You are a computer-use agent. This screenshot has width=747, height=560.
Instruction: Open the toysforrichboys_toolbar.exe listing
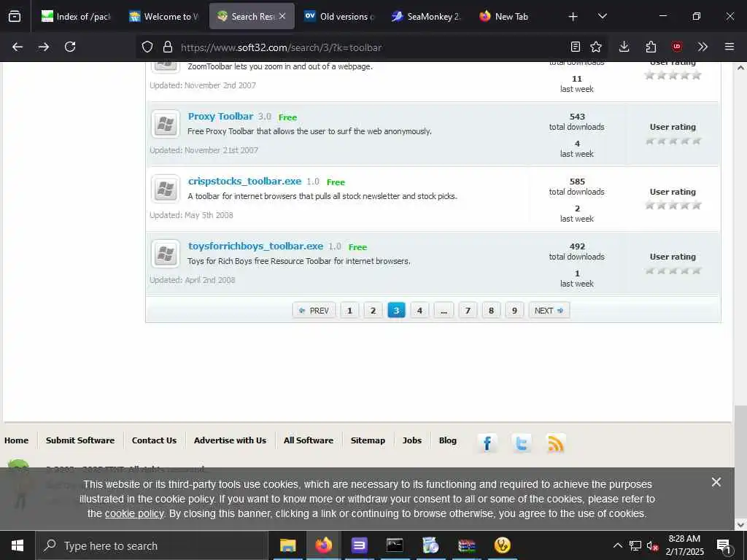[x=255, y=246]
